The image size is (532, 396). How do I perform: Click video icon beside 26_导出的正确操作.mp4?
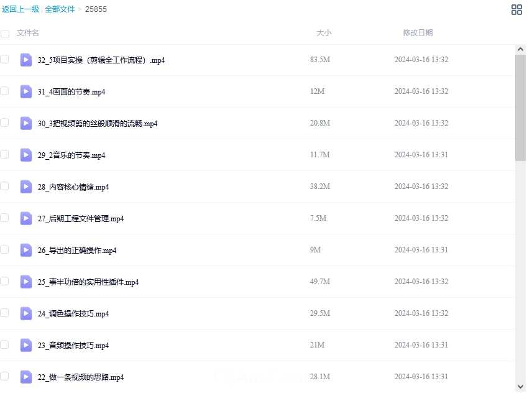pos(26,250)
